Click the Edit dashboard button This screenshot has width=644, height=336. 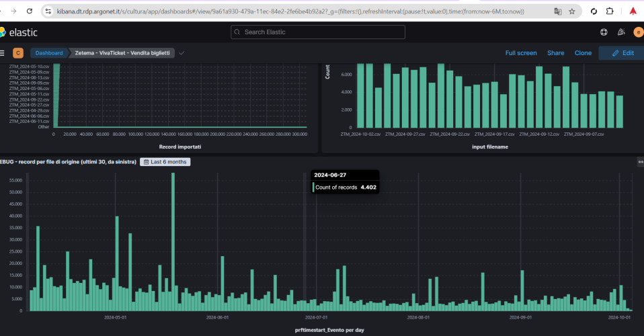click(x=622, y=53)
